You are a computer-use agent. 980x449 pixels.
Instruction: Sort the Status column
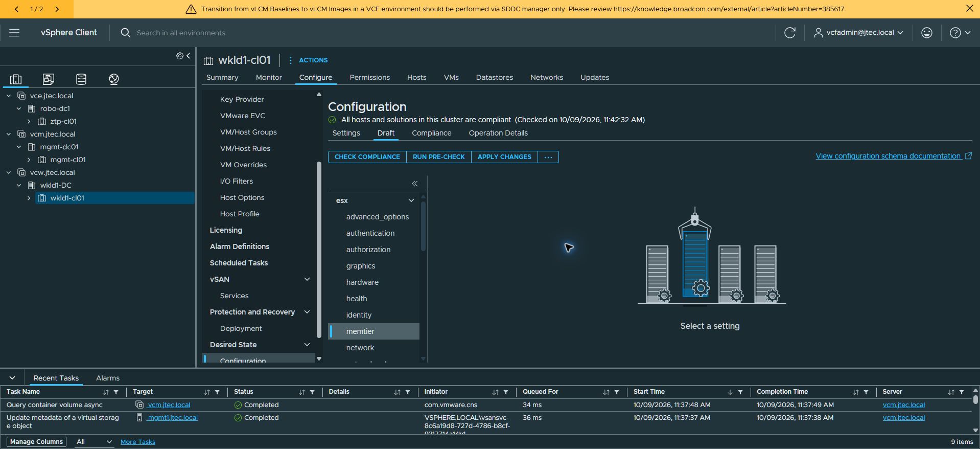[302, 392]
